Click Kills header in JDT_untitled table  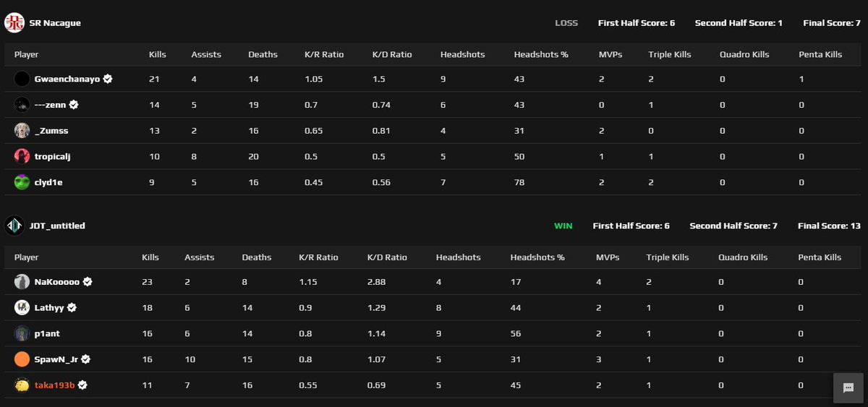coord(152,257)
